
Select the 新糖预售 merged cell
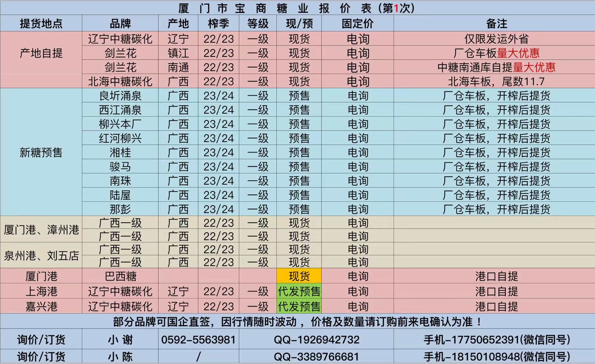[41, 152]
